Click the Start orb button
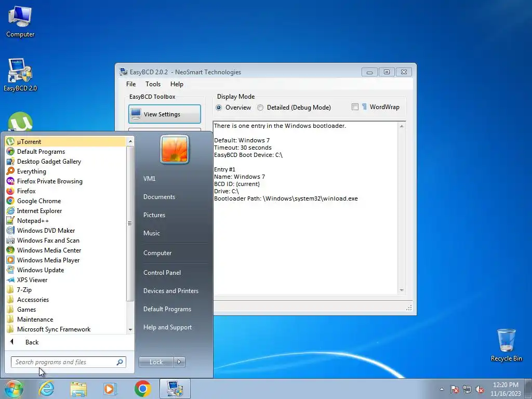 [14, 389]
